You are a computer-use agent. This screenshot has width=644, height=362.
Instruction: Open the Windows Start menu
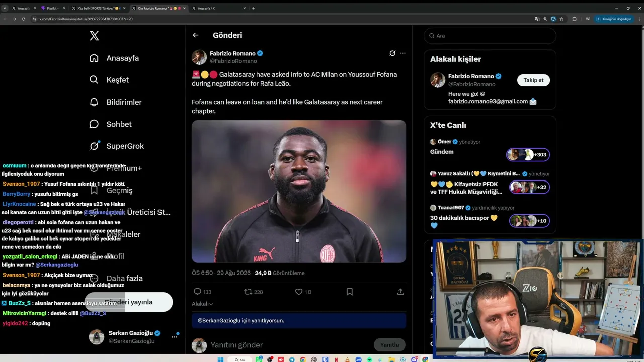(x=220, y=359)
